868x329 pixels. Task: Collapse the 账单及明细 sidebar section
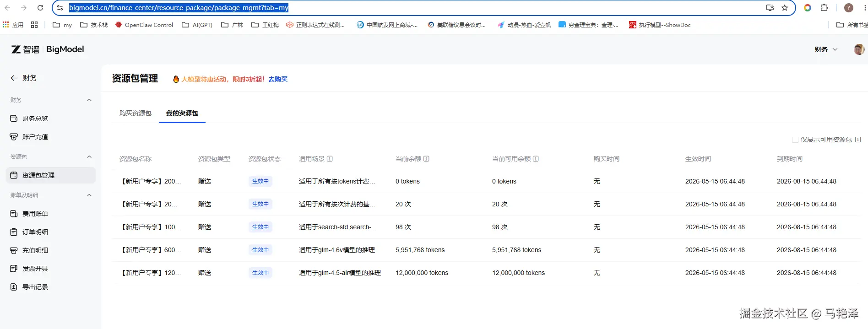89,195
